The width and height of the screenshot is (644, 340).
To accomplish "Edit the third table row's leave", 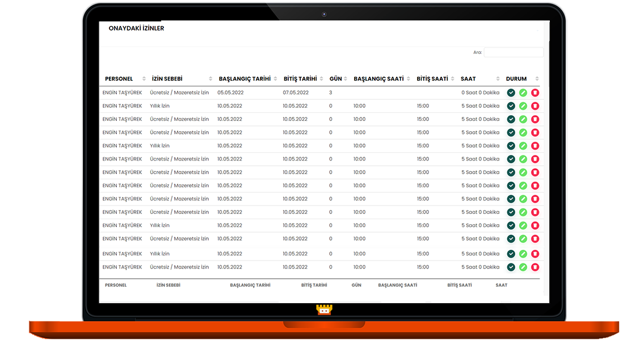I will click(x=523, y=120).
